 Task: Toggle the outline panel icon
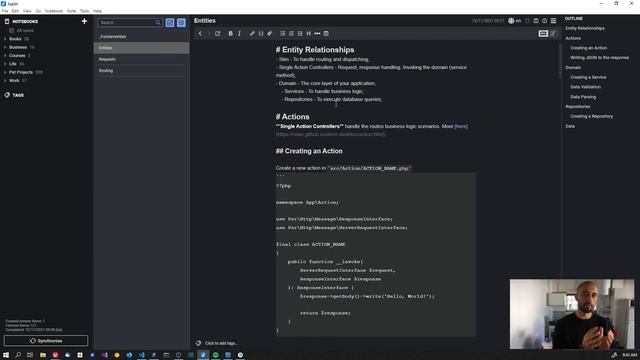point(553,21)
